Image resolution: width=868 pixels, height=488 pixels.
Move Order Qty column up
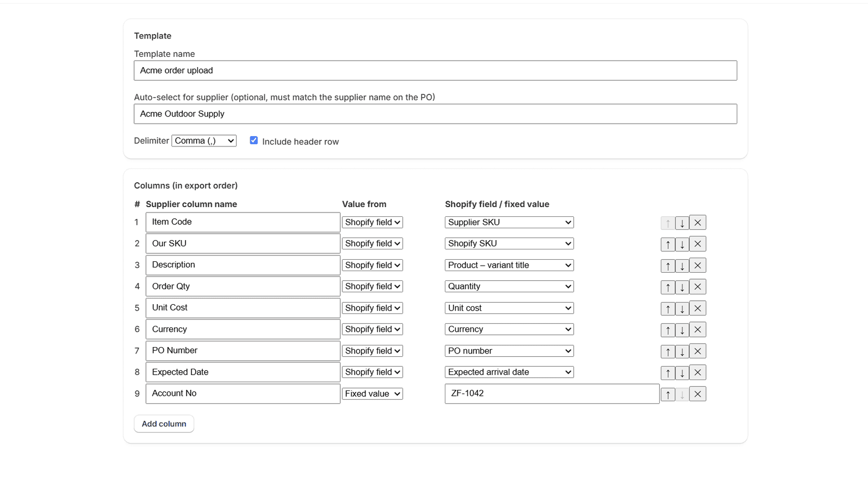[x=668, y=287]
